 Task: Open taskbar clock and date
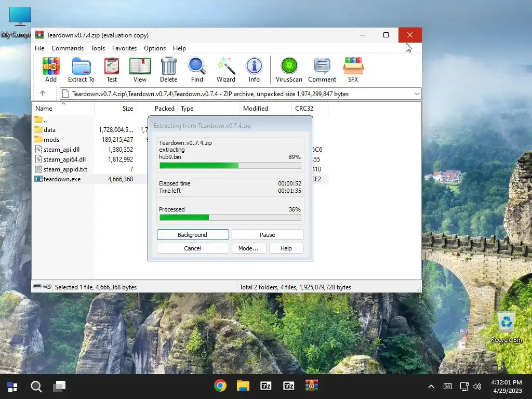pyautogui.click(x=507, y=387)
